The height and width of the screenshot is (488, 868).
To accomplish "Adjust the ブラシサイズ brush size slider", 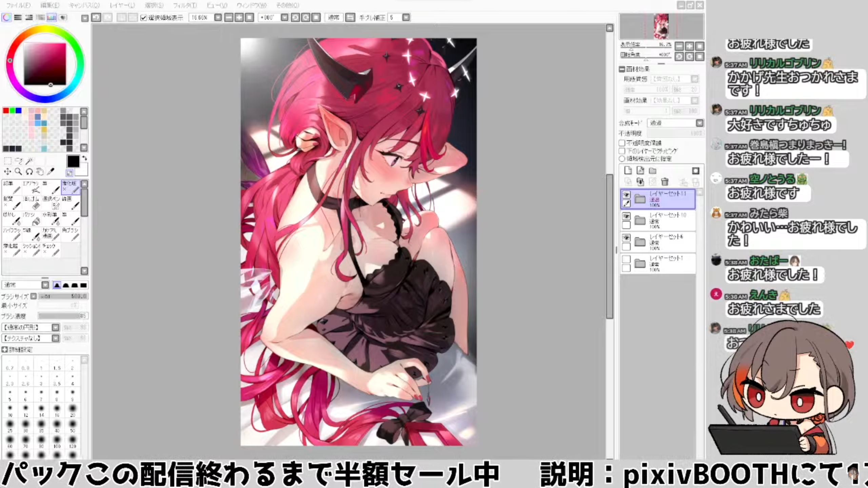I will coord(63,296).
